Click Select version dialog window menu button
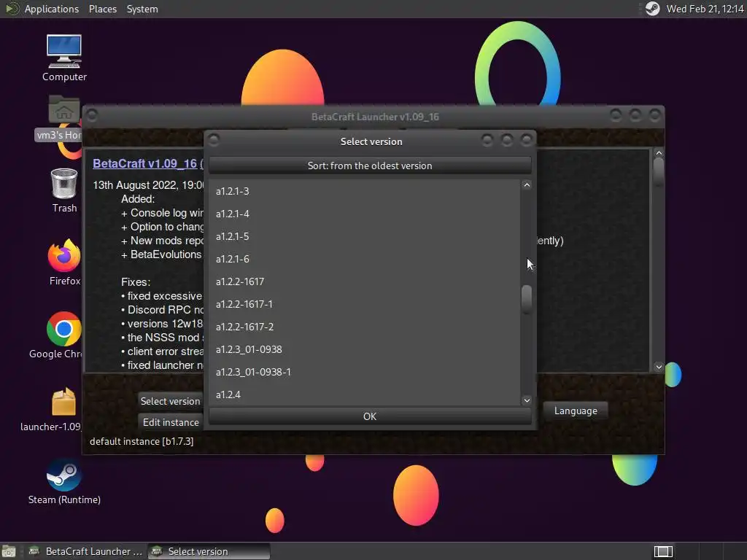747x560 pixels. pyautogui.click(x=214, y=139)
